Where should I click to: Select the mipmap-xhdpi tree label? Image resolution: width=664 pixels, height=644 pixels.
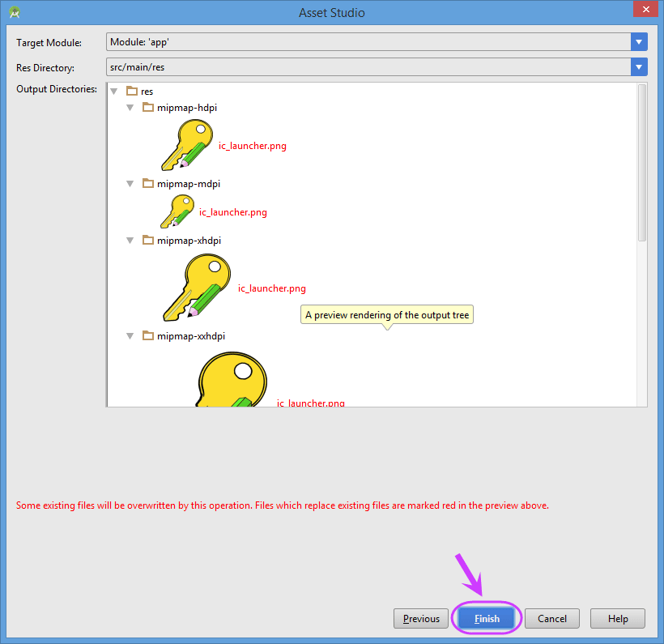(189, 241)
